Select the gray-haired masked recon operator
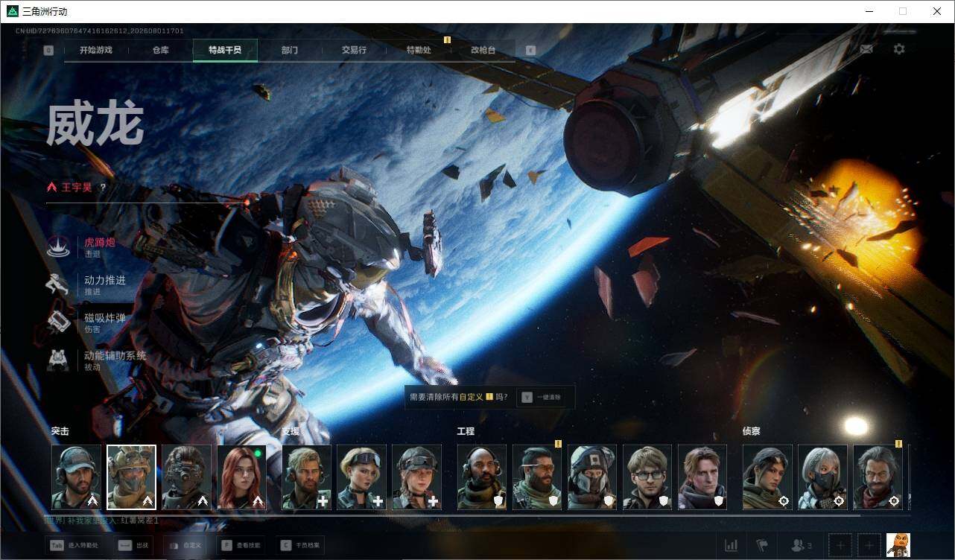This screenshot has height=560, width=955. 823,477
